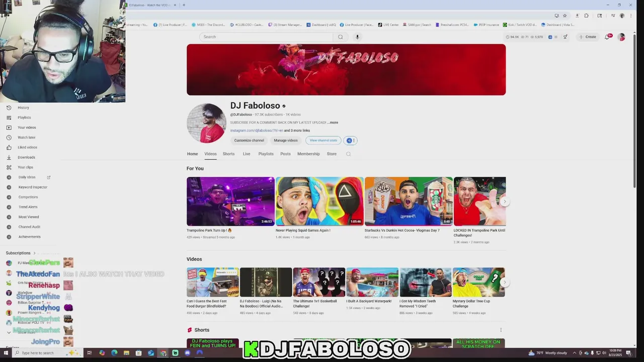The width and height of the screenshot is (644, 362).
Task: Click Daily Ideas vidIQ icon
Action: pyautogui.click(x=9, y=177)
